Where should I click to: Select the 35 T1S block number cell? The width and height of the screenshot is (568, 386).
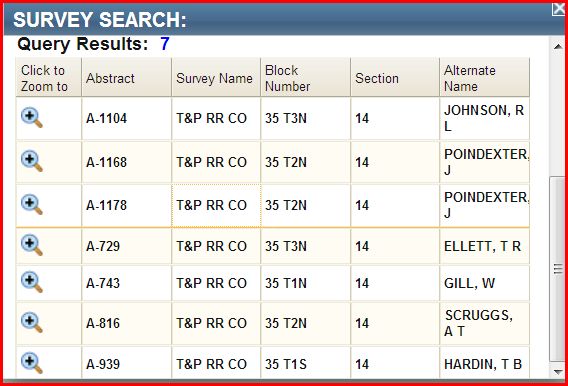point(305,363)
